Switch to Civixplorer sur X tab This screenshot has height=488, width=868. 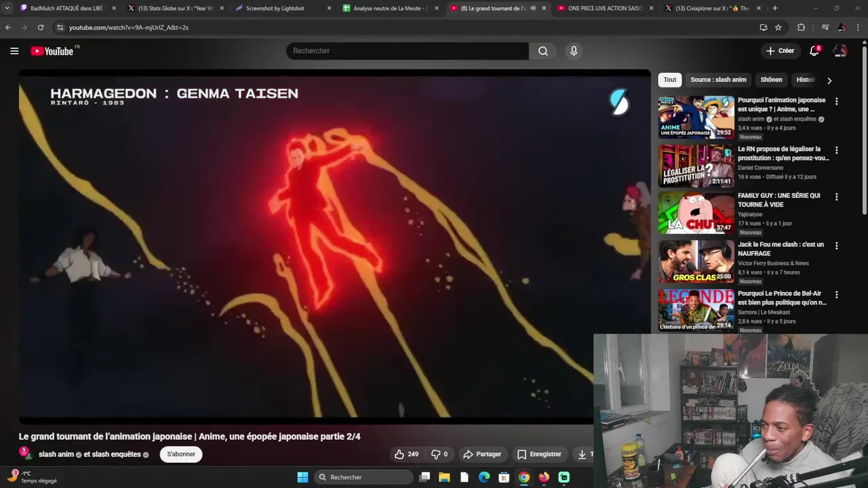pyautogui.click(x=712, y=8)
